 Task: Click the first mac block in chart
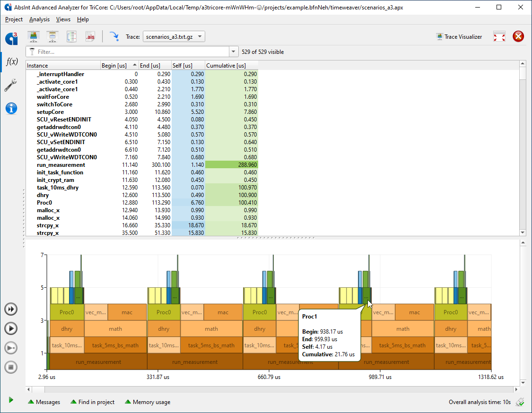127,312
